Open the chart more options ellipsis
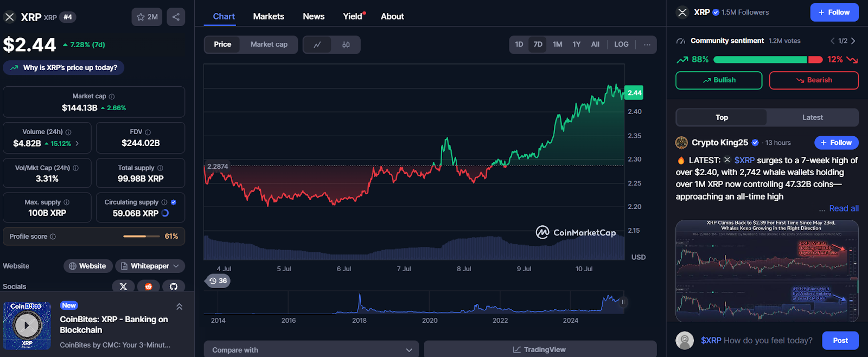Screen dimensions: 868x357 pyautogui.click(x=647, y=44)
